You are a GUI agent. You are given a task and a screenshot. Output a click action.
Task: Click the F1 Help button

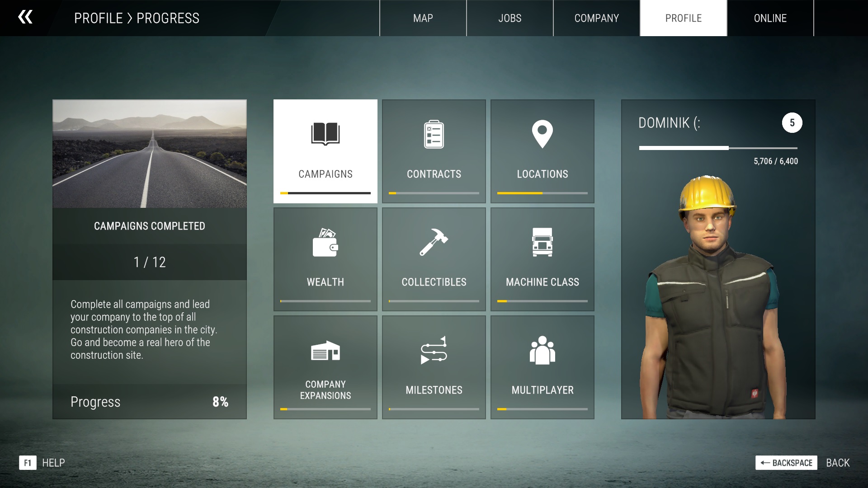[x=28, y=463]
